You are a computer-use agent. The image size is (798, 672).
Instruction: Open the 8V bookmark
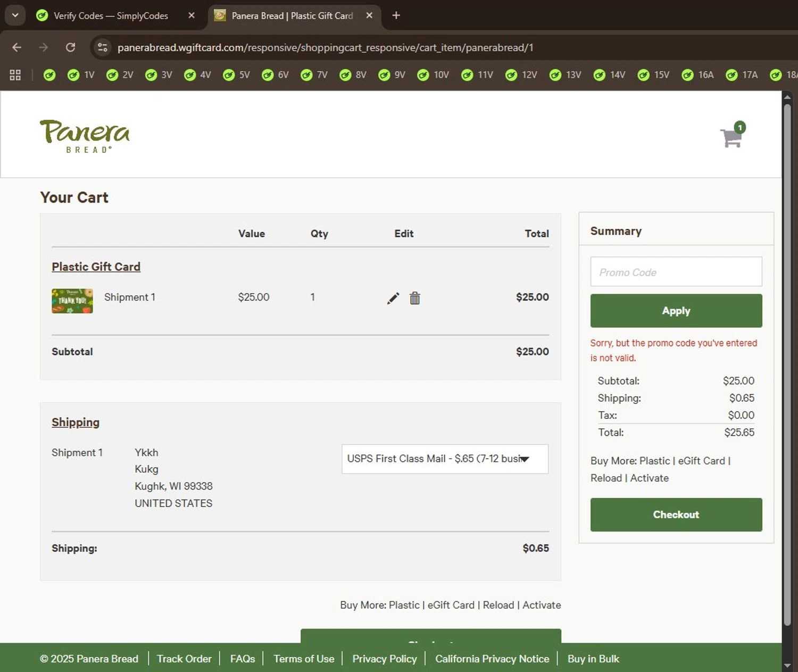353,75
